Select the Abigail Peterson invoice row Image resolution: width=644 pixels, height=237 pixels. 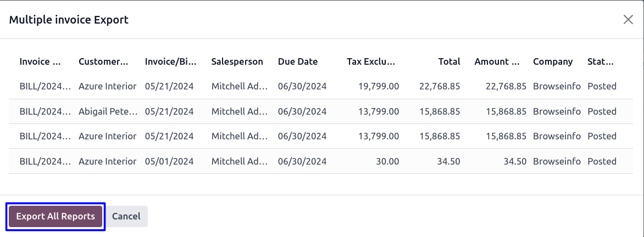(x=108, y=111)
